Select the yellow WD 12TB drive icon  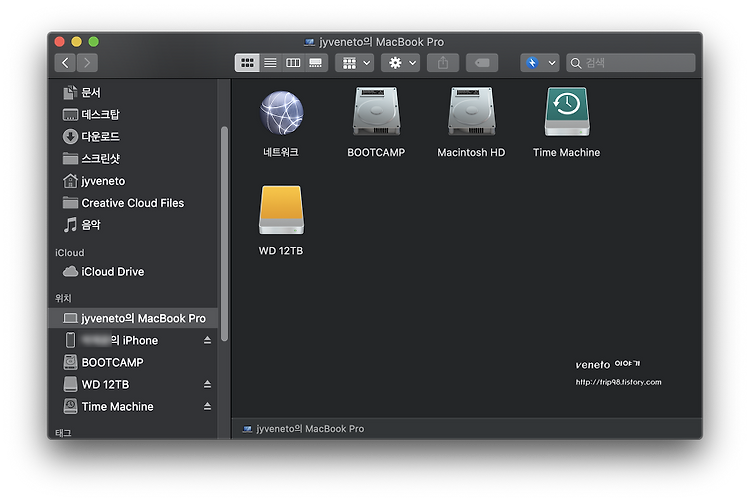281,210
